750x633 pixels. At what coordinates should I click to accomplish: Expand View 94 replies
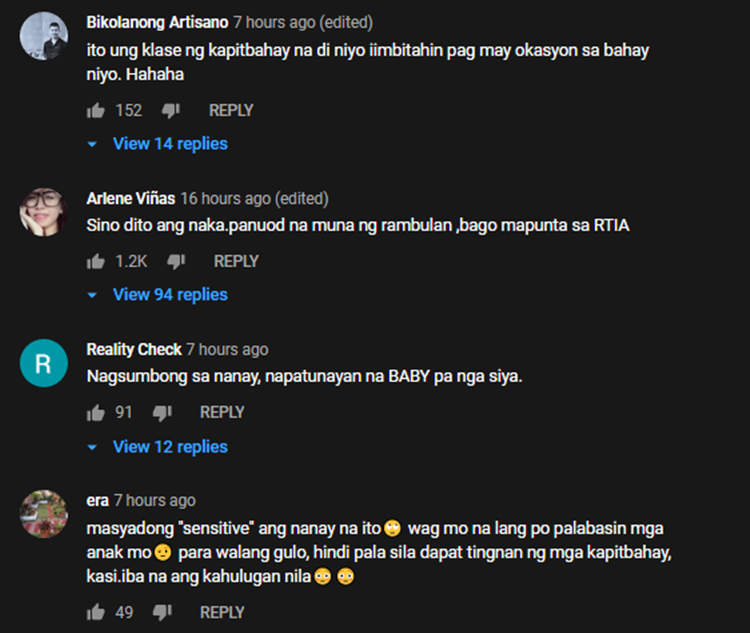click(x=158, y=295)
